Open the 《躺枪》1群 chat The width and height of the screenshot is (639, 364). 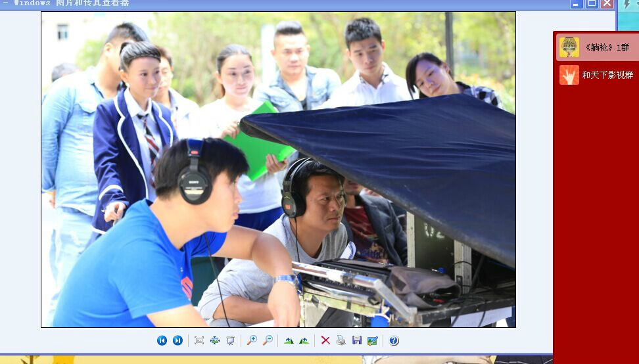(x=605, y=47)
